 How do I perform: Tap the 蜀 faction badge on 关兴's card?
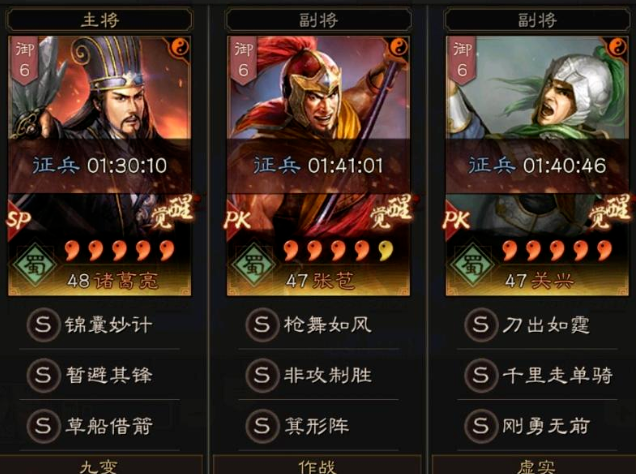click(x=472, y=265)
